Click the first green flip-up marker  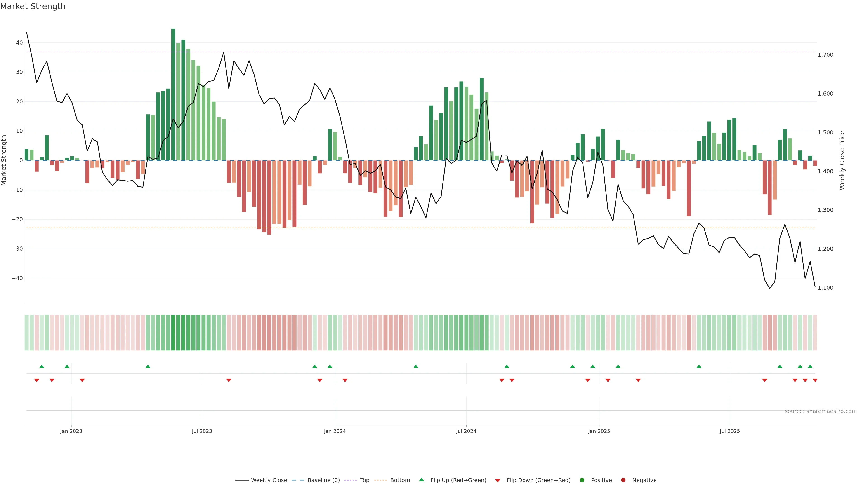coord(42,366)
